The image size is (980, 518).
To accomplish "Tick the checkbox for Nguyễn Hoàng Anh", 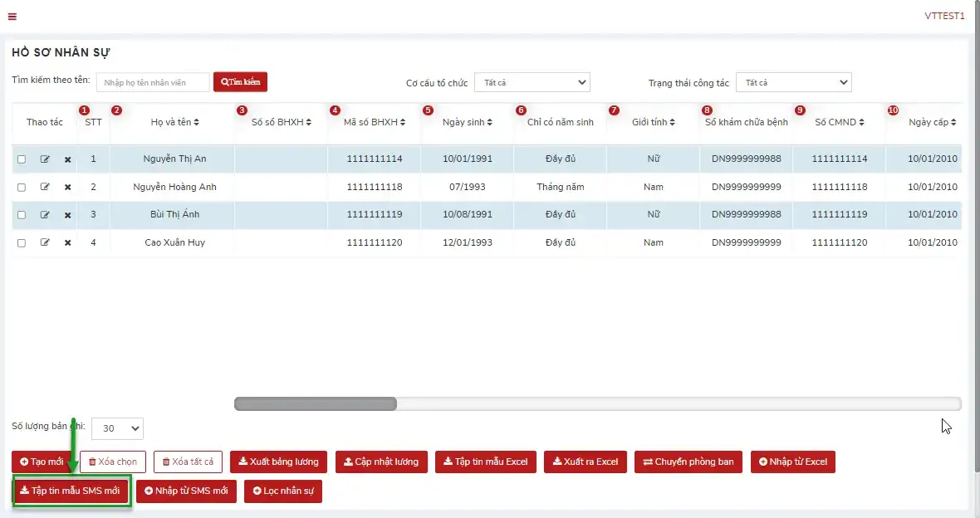I will pyautogui.click(x=22, y=188).
